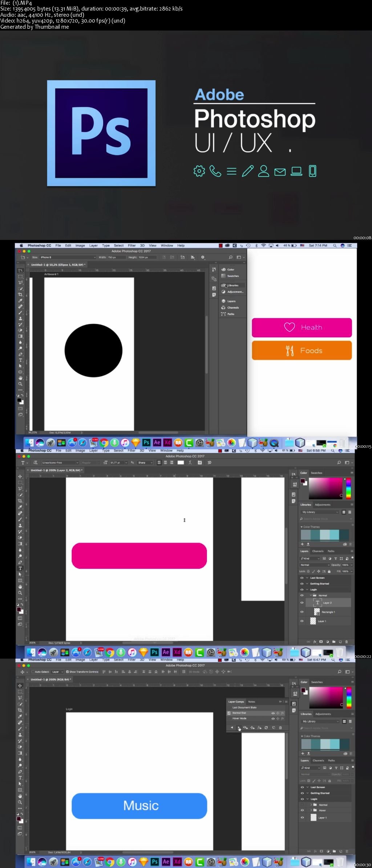Screen dimensions: 372x868
Task: Select the Artboard tool in 00:00:15 frame toolbar
Action: click(x=20, y=271)
